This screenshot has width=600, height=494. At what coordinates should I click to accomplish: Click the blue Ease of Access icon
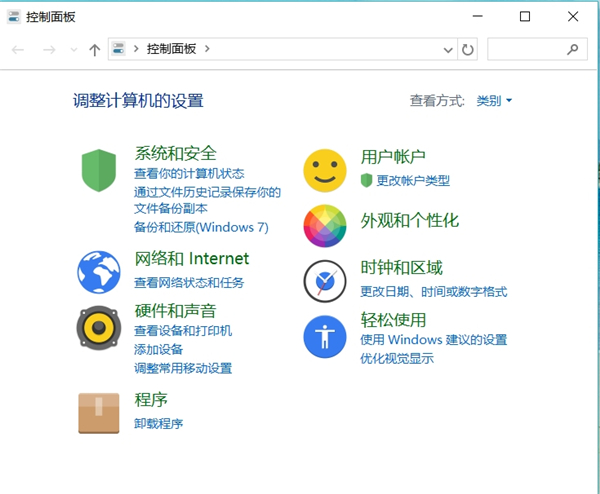[x=325, y=337]
